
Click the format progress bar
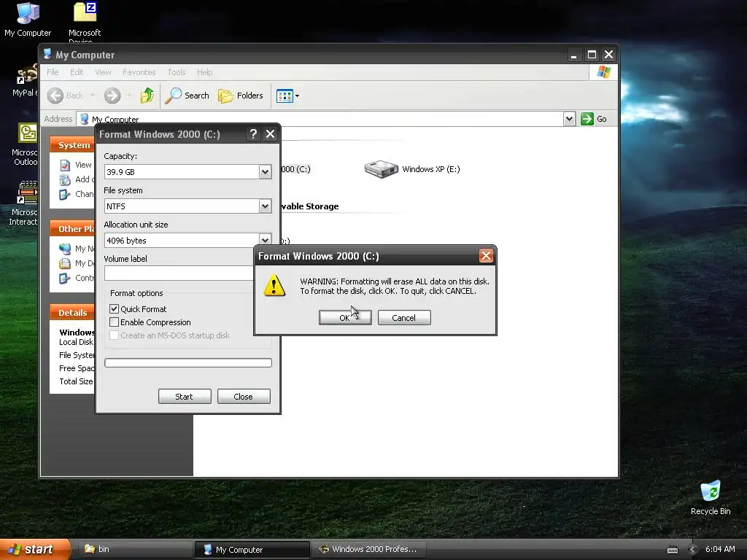pyautogui.click(x=188, y=363)
